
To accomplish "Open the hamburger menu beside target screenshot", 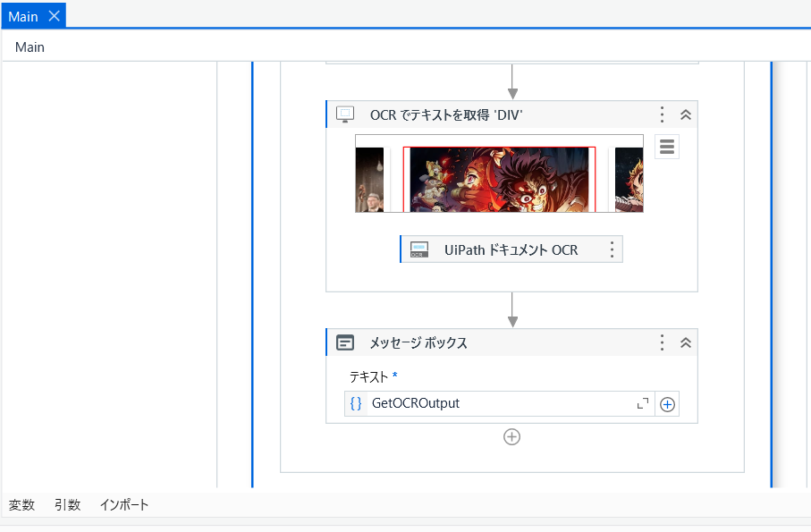I will pyautogui.click(x=667, y=147).
